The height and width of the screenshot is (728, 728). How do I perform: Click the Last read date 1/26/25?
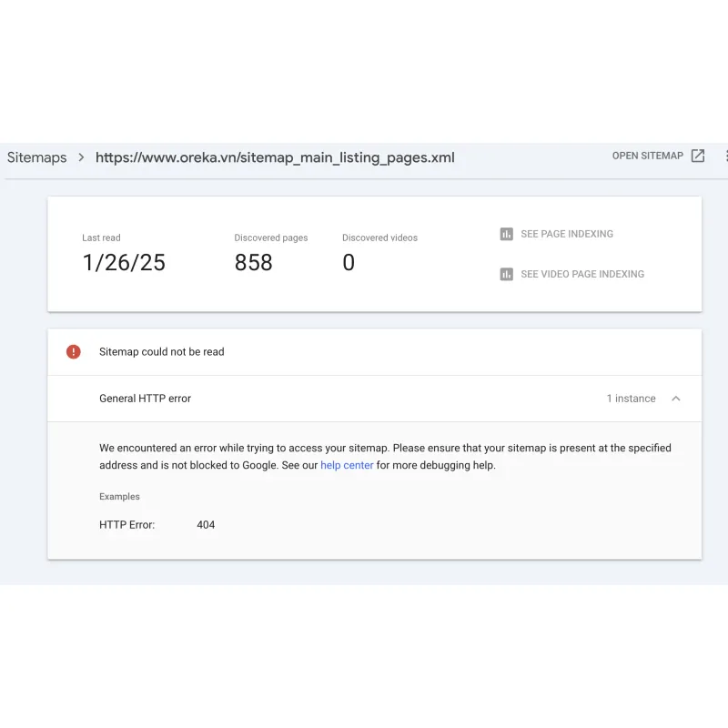tap(124, 263)
